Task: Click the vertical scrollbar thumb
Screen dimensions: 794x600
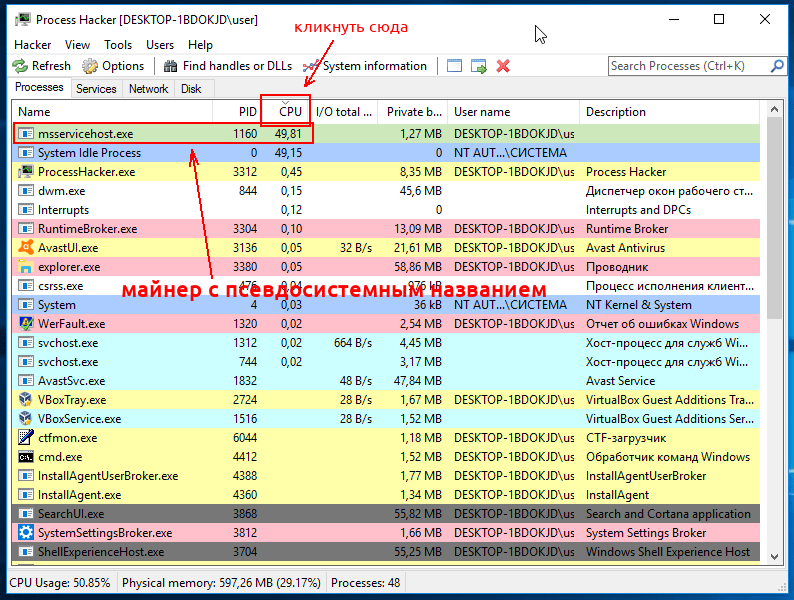Action: [x=774, y=218]
